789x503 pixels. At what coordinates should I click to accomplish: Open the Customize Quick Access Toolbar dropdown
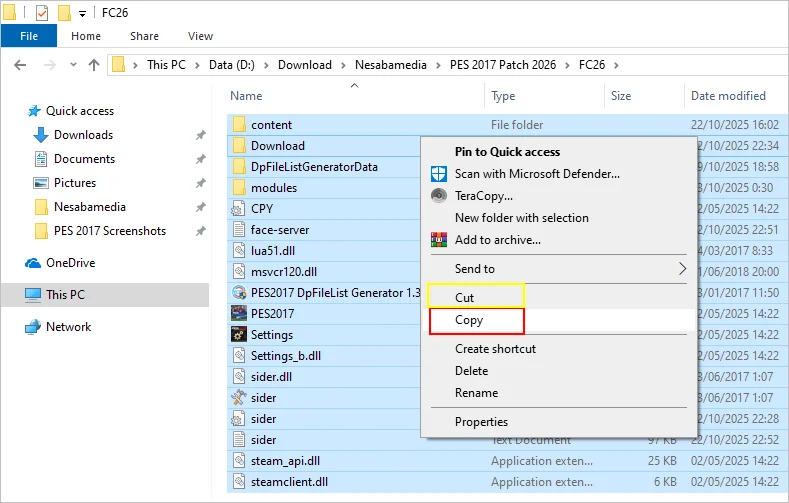coord(82,14)
